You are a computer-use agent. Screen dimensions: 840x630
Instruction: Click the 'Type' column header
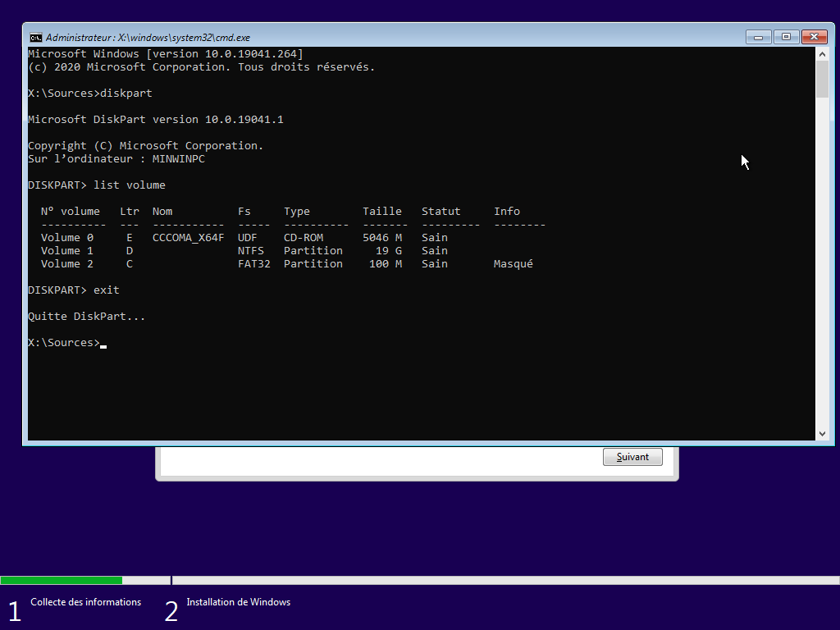pyautogui.click(x=297, y=211)
